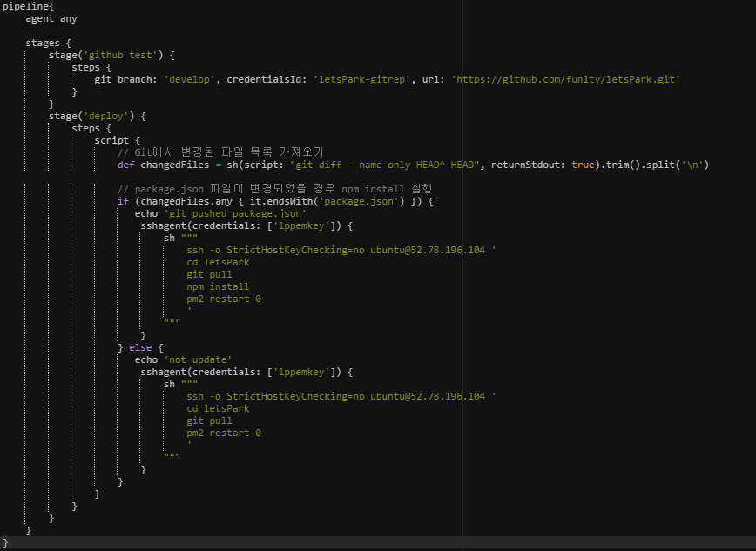
Task: Click the 'letsPark-gitrep' credentialsId string
Action: click(x=364, y=79)
